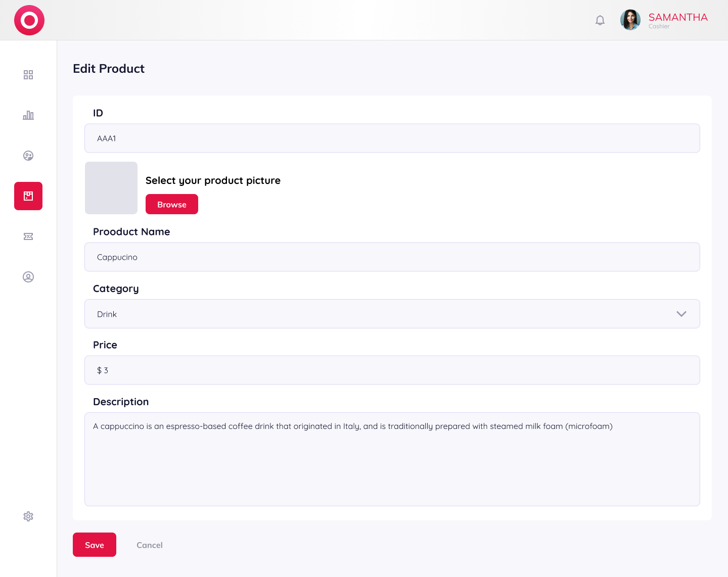Click the SAMANTHA username text
This screenshot has height=577, width=728.
pos(678,17)
